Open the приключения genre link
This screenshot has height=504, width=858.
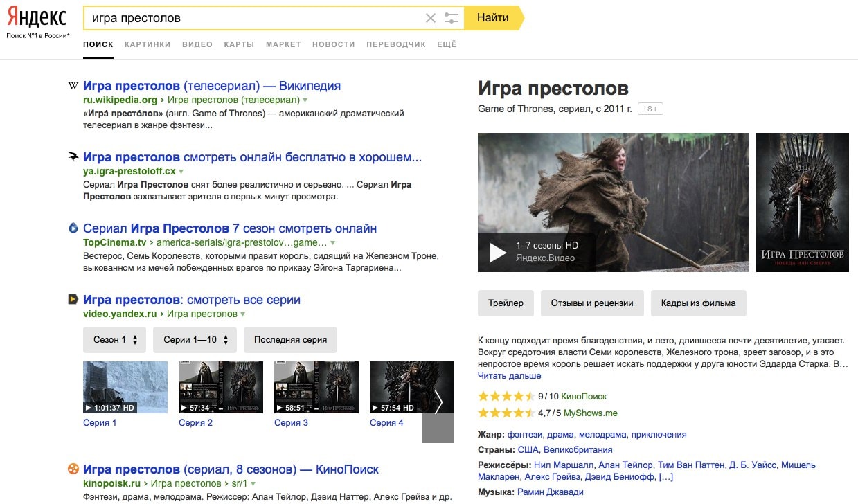pos(659,435)
